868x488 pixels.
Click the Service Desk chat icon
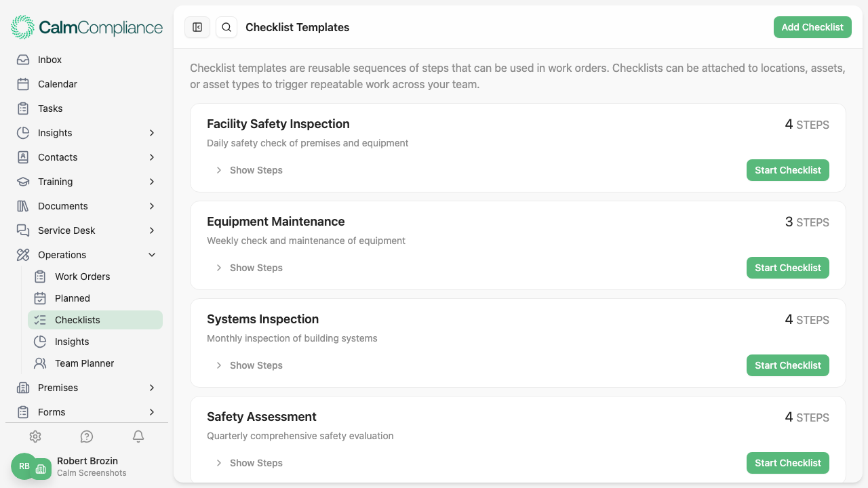(x=23, y=230)
